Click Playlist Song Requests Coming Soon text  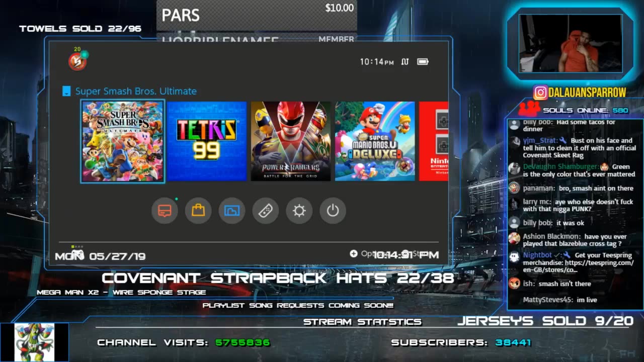pos(298,305)
